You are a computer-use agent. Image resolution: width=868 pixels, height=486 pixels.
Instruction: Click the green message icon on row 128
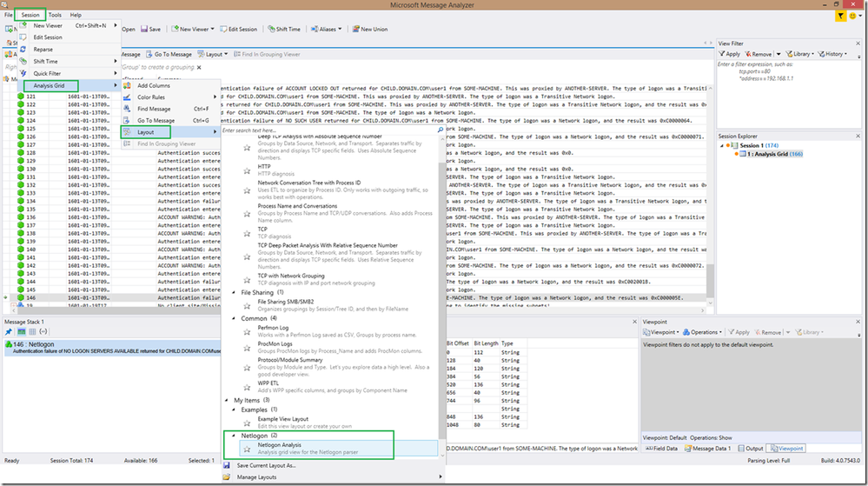21,152
